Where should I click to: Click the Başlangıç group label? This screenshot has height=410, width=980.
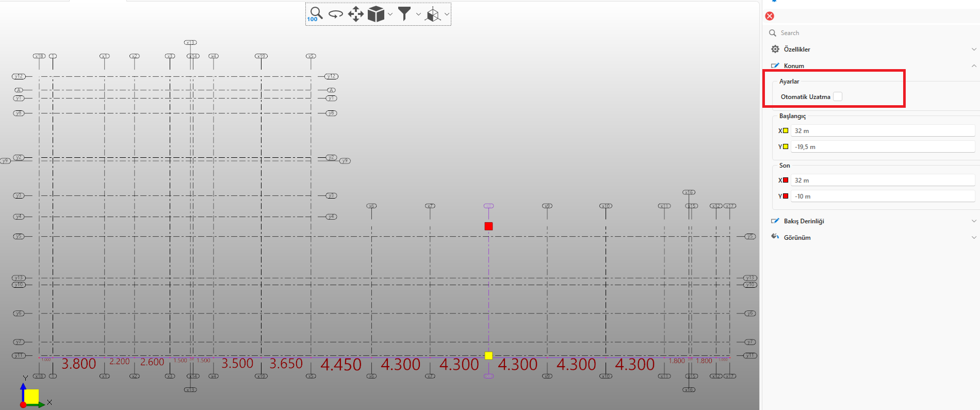coord(792,116)
